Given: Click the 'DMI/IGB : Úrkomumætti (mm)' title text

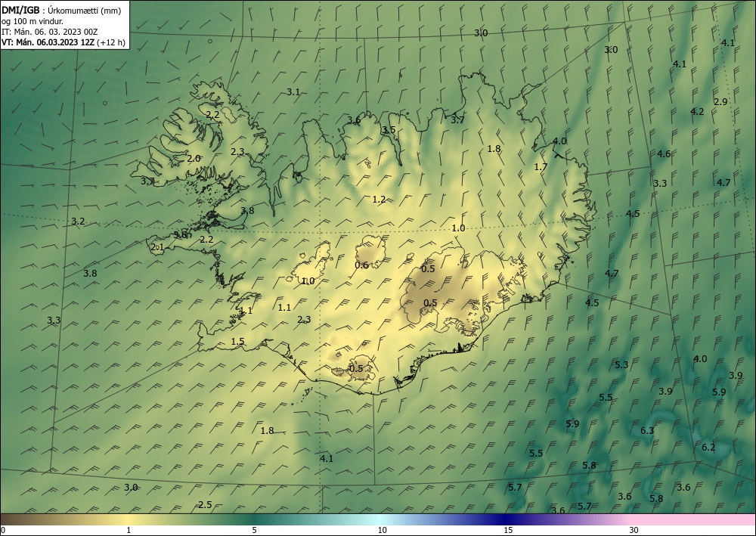Looking at the screenshot, I should coord(61,11).
